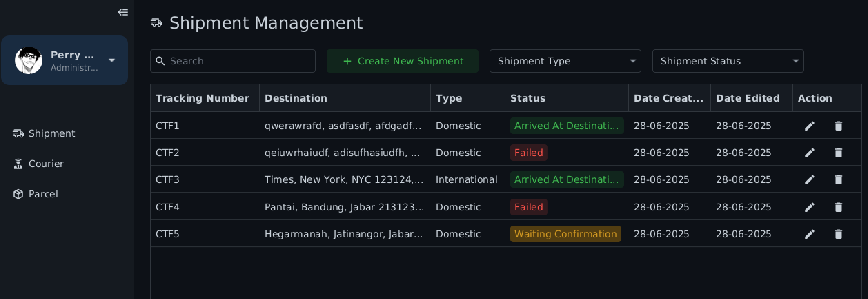Image resolution: width=868 pixels, height=299 pixels.
Task: Edit shipment CTF3 using the pencil icon
Action: 810,179
